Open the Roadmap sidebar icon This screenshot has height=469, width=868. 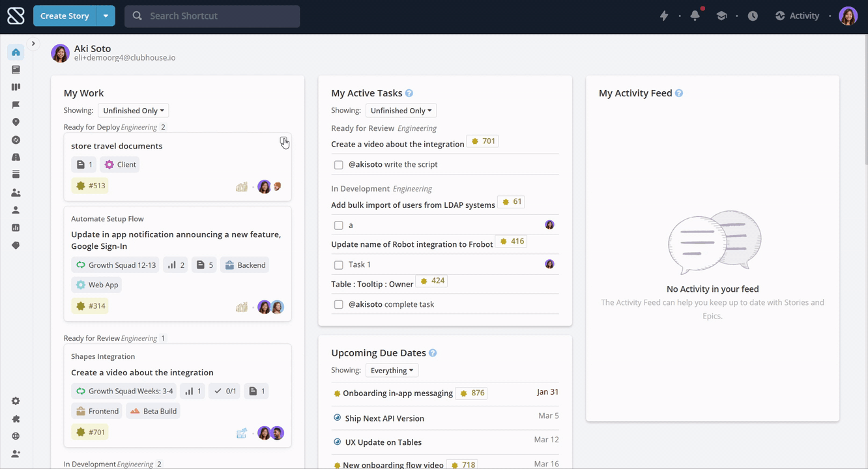16,158
